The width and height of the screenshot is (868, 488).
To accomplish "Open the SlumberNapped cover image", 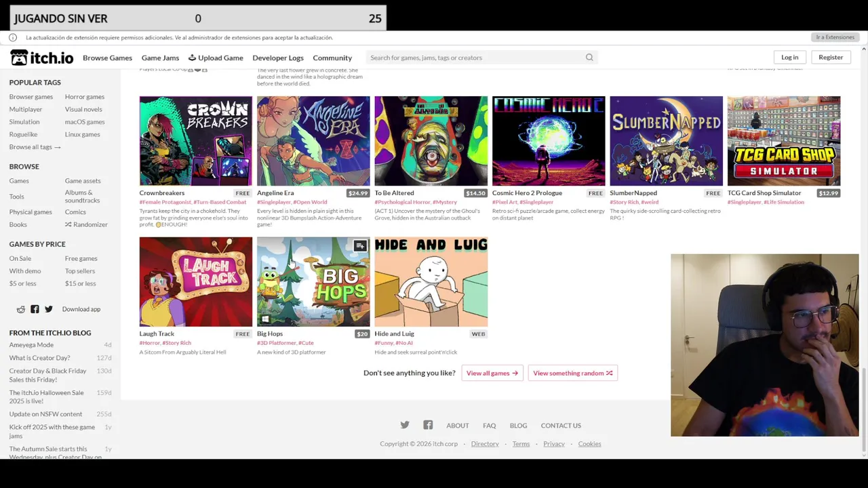I will tap(666, 141).
